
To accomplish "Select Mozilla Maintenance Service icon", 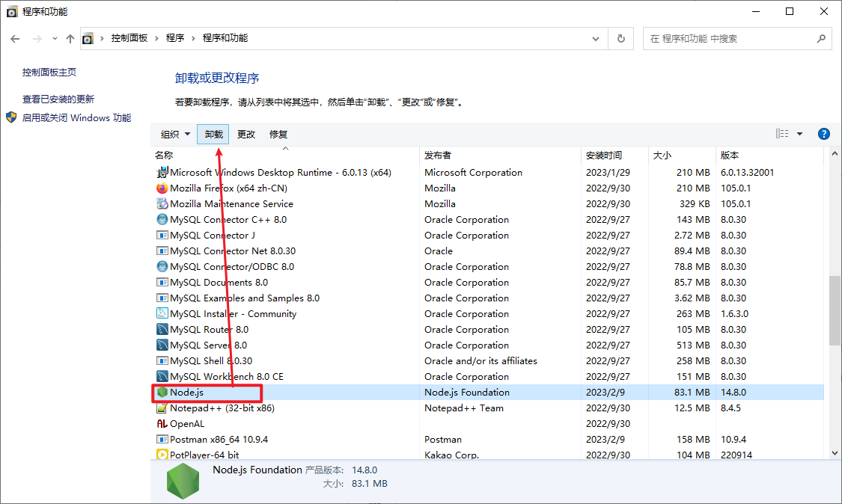I will [x=162, y=203].
